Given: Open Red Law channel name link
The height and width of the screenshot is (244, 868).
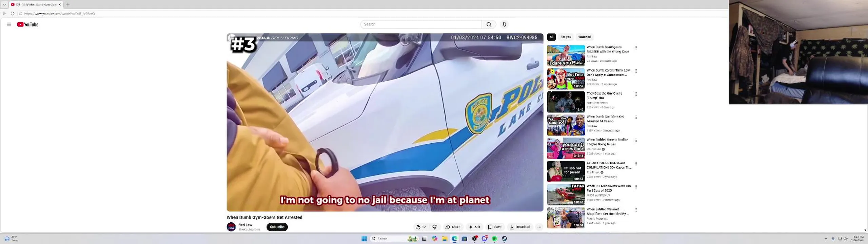Looking at the screenshot, I should (x=245, y=225).
